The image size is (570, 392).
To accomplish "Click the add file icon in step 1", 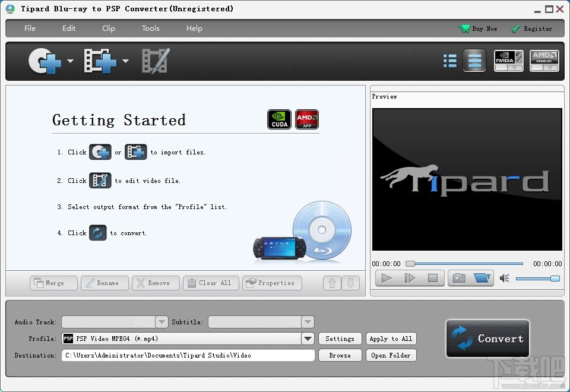I will click(x=136, y=152).
